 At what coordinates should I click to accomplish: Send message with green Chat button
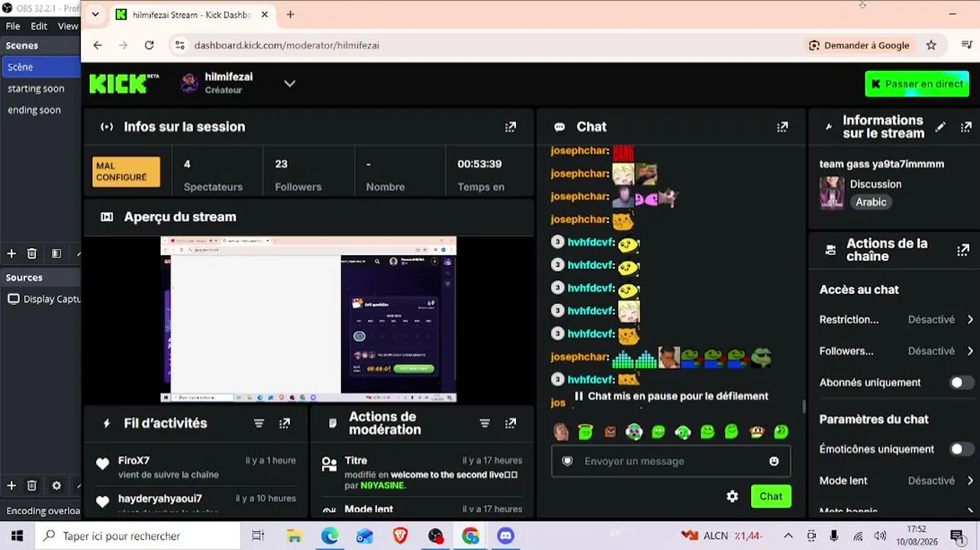point(771,497)
